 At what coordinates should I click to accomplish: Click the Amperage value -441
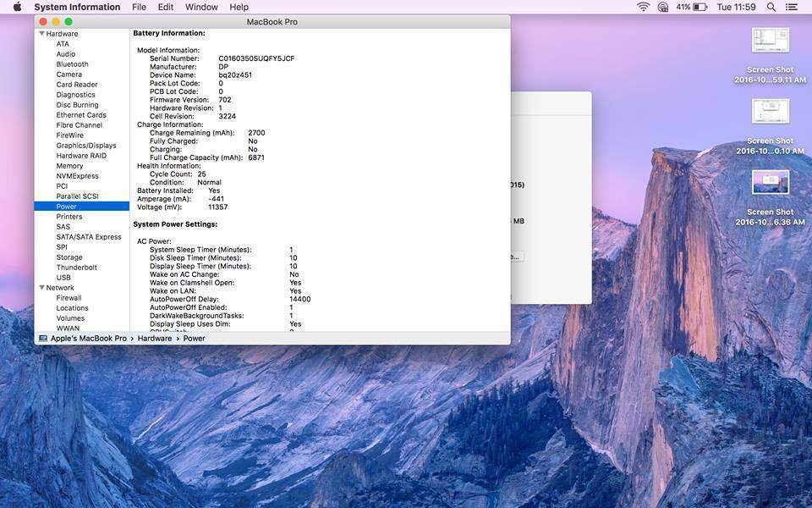click(217, 199)
